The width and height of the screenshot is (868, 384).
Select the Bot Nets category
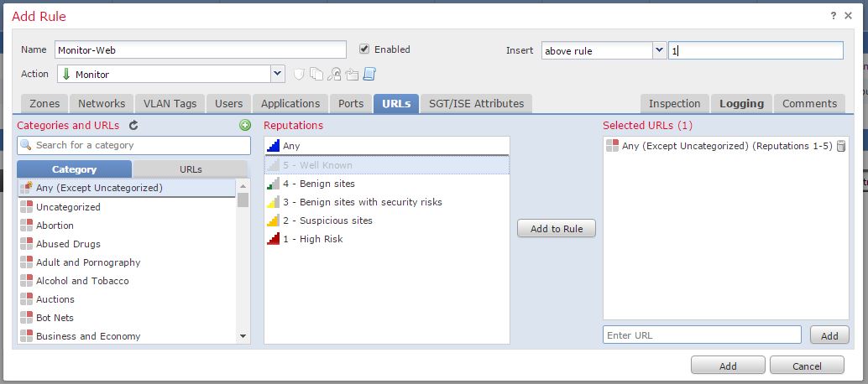pos(127,318)
